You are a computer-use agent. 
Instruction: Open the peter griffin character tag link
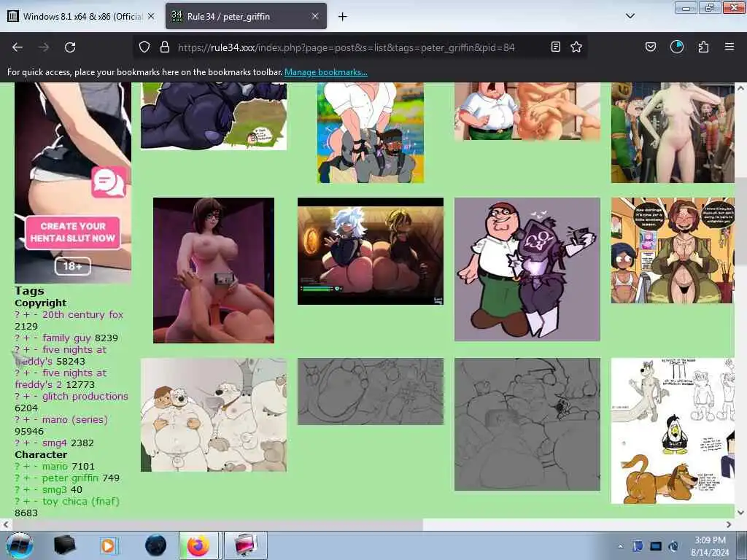71,478
